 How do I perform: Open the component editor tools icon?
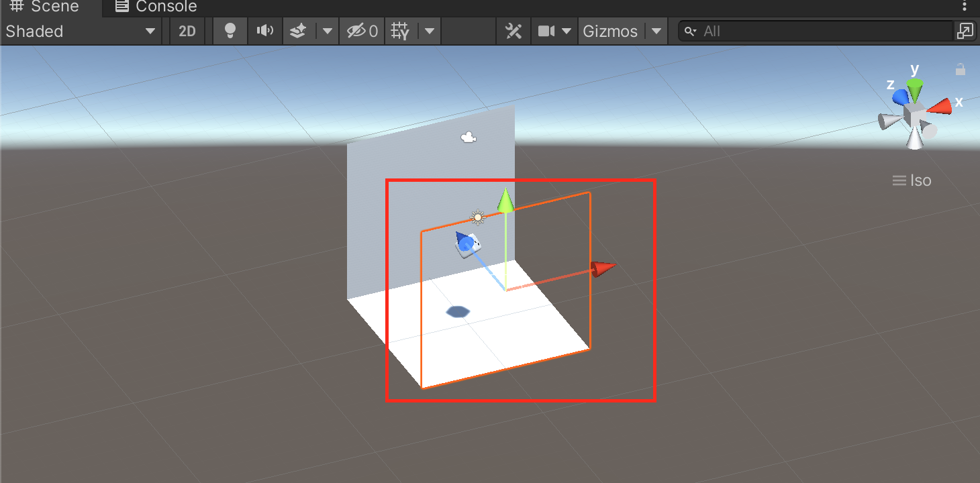(x=513, y=32)
